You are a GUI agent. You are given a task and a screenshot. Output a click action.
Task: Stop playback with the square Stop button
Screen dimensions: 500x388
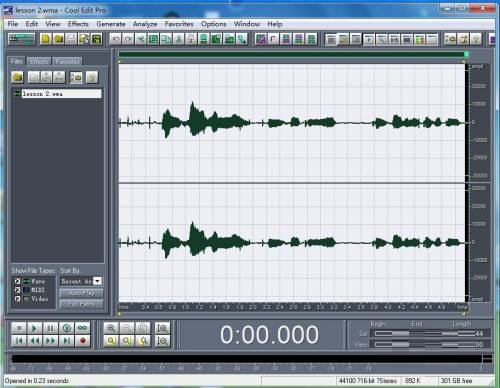pos(19,328)
